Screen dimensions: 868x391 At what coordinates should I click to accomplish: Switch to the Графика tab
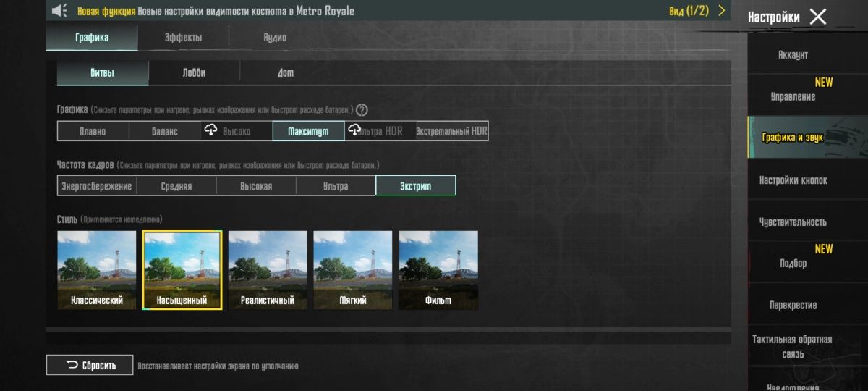tap(92, 38)
